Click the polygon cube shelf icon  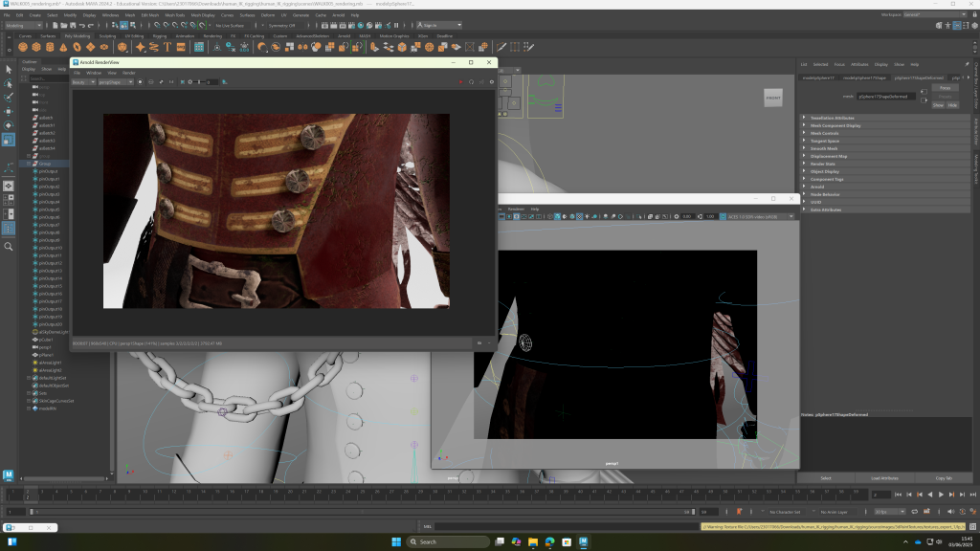36,46
